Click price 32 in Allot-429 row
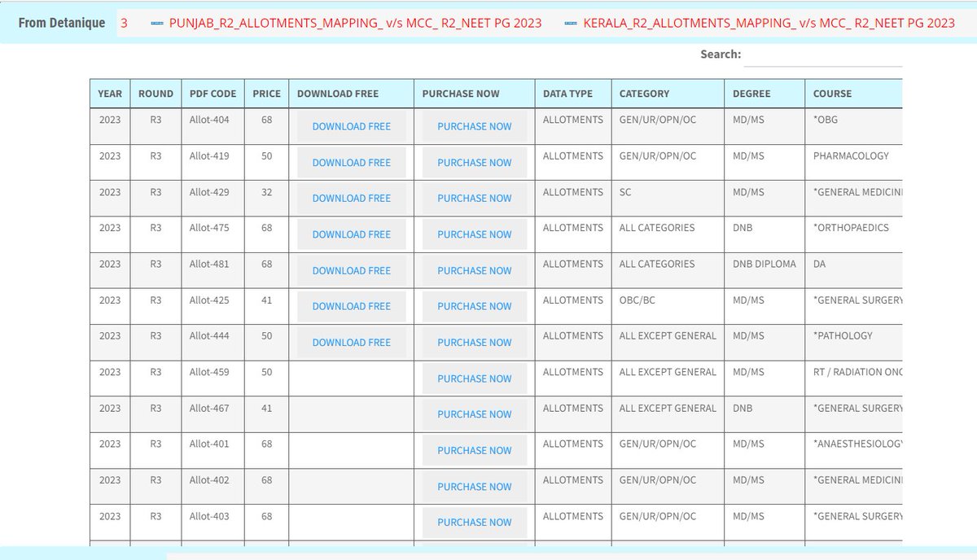 click(x=266, y=198)
